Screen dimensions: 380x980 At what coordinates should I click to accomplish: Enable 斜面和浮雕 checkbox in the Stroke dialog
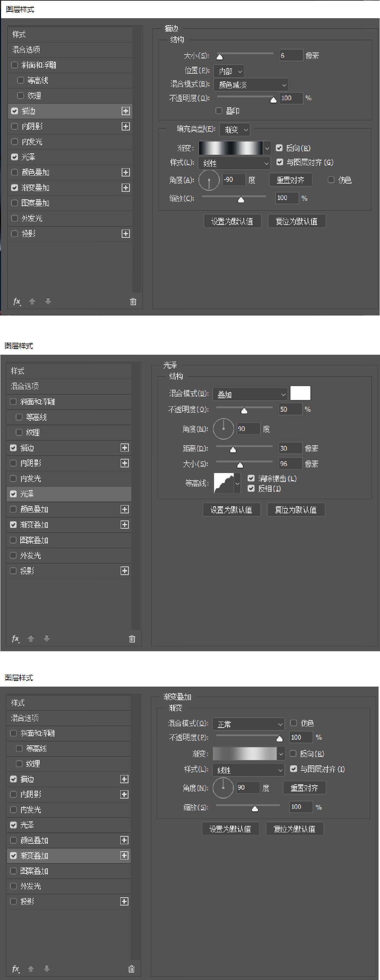[15, 65]
